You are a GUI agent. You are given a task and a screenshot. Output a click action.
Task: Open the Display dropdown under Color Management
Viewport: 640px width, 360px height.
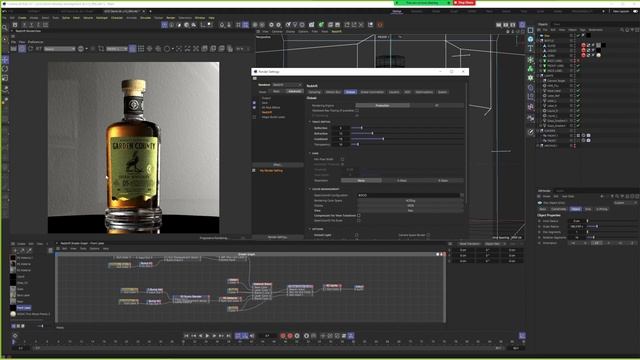[x=410, y=206]
